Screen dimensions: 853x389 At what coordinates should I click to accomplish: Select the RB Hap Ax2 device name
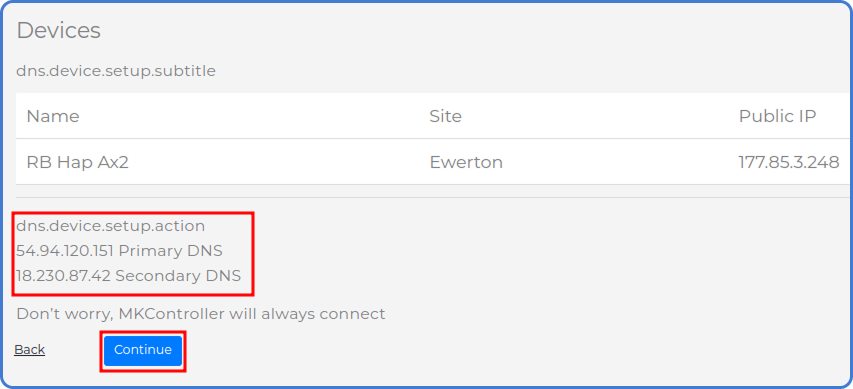pyautogui.click(x=77, y=162)
